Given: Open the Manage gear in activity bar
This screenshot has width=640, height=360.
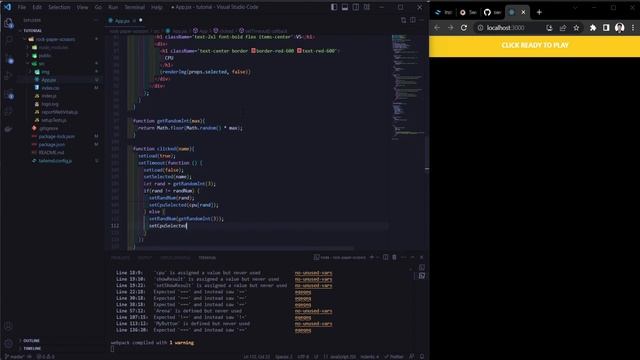Looking at the screenshot, I should [8, 344].
